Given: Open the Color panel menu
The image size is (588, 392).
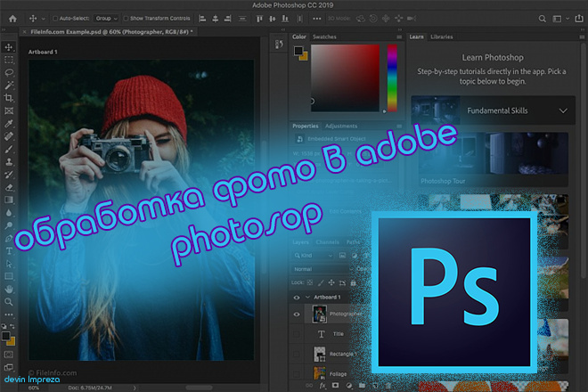Looking at the screenshot, I should [399, 37].
